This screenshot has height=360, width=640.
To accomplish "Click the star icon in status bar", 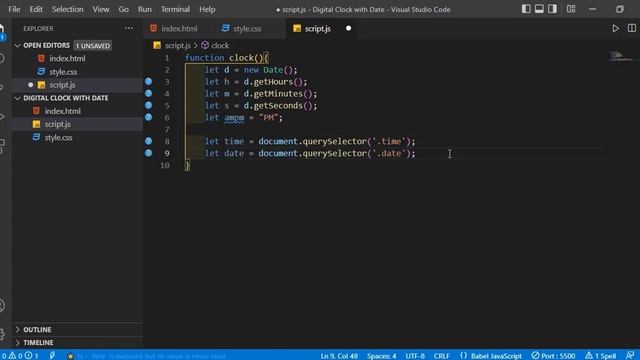I will point(71,356).
